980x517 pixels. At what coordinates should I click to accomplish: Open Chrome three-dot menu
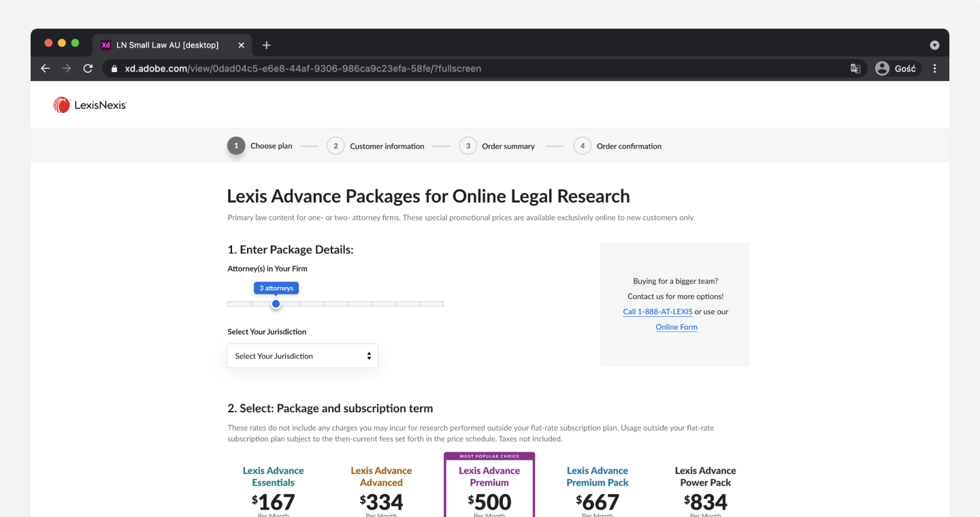(934, 68)
